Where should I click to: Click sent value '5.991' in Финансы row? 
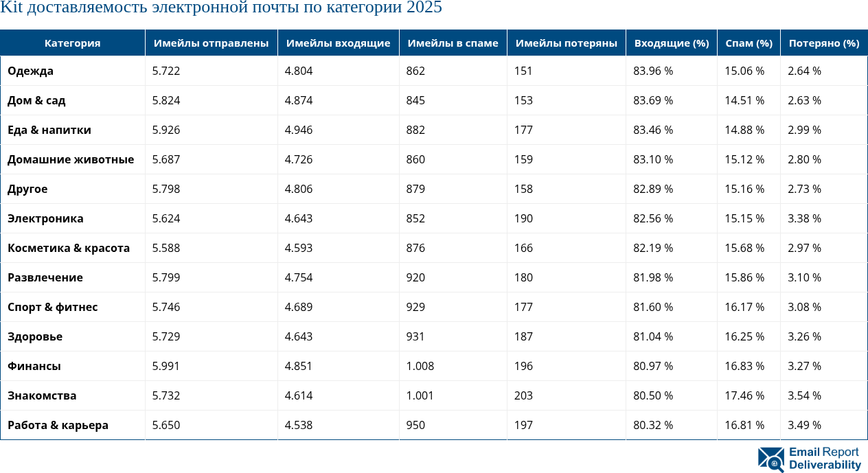click(x=166, y=366)
